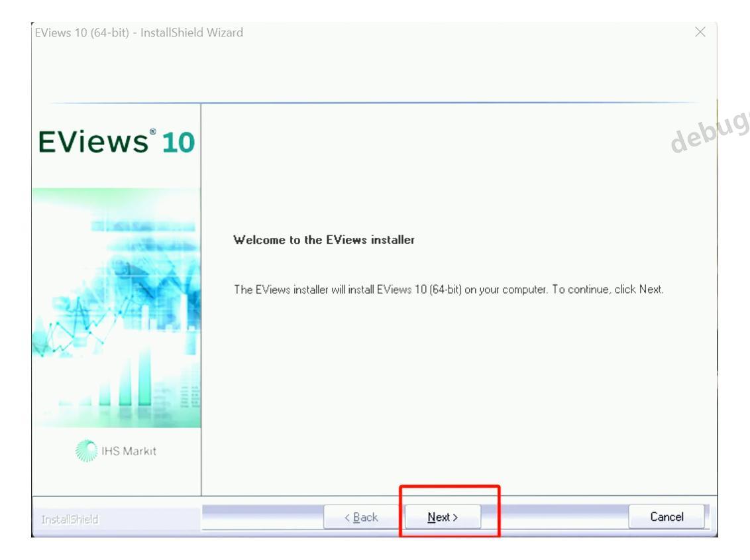Click the Next button to continue

click(x=443, y=517)
